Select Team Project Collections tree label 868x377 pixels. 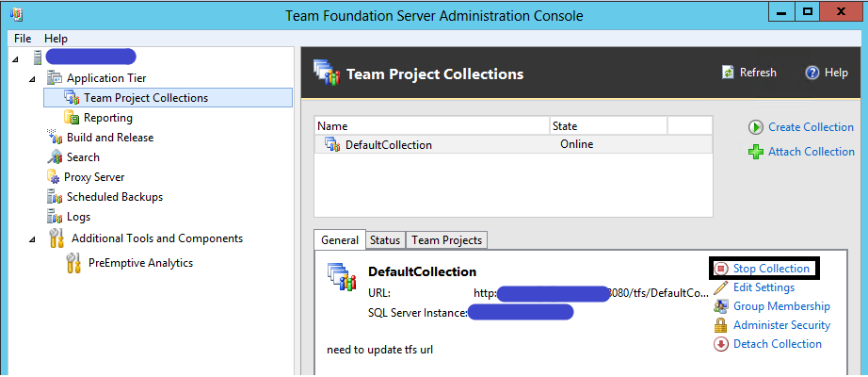coord(146,98)
